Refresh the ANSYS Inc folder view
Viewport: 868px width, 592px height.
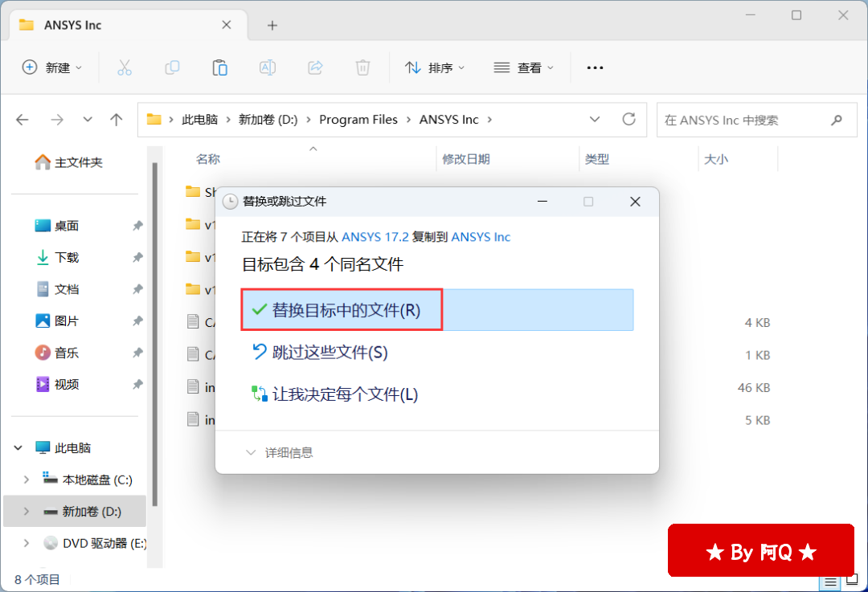coord(628,119)
